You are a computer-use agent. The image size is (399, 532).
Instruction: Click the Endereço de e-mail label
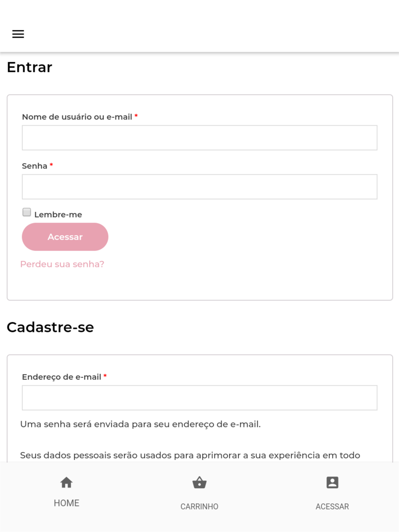pyautogui.click(x=61, y=377)
